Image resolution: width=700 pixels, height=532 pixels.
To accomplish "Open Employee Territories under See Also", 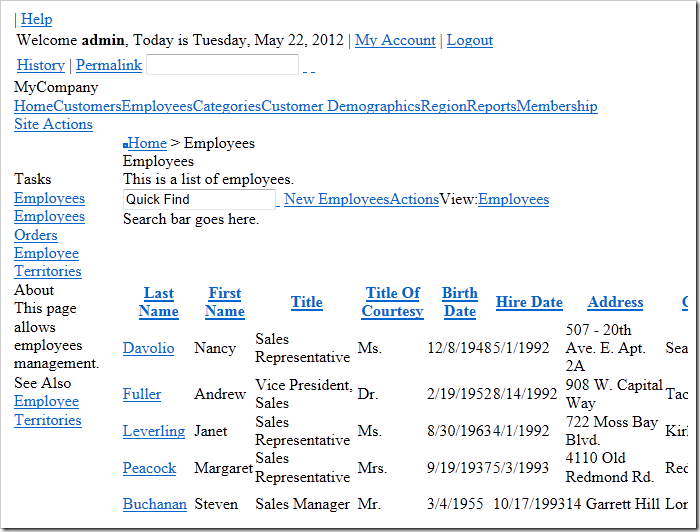I will (47, 410).
